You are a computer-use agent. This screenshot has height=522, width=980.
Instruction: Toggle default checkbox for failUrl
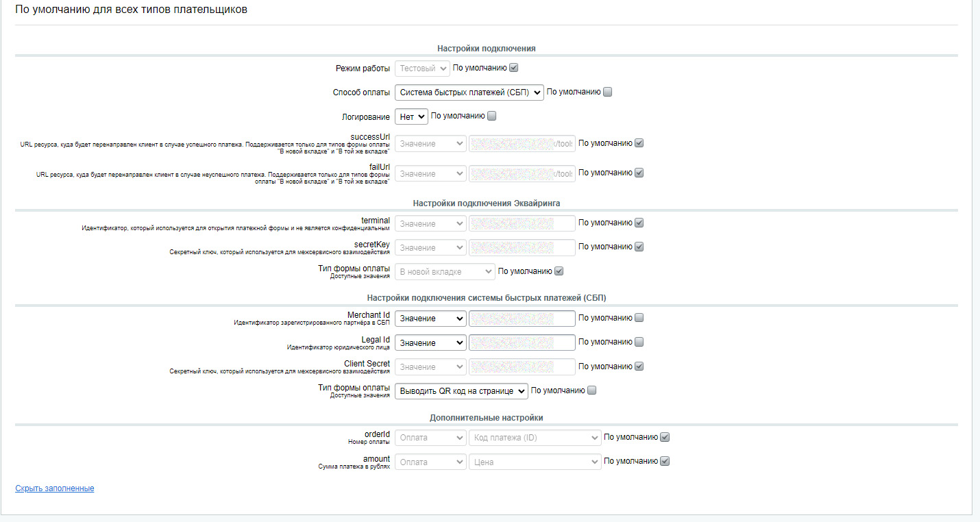[x=639, y=173]
